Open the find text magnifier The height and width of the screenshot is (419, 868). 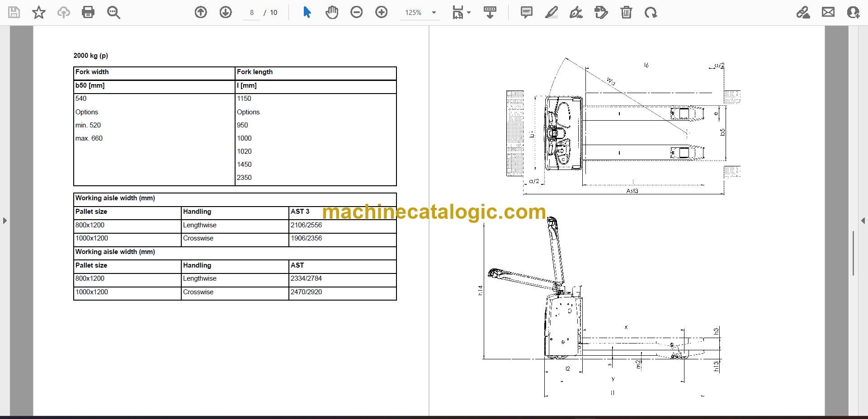tap(113, 12)
